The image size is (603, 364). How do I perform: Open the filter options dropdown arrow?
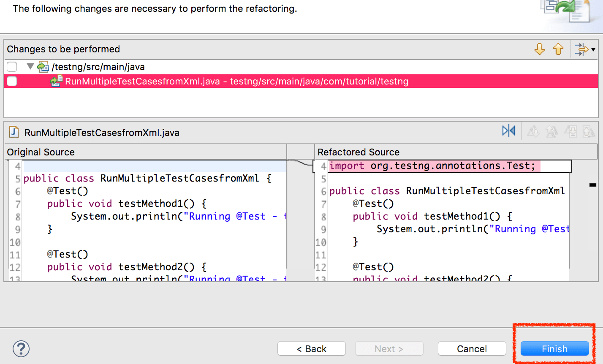pos(593,49)
